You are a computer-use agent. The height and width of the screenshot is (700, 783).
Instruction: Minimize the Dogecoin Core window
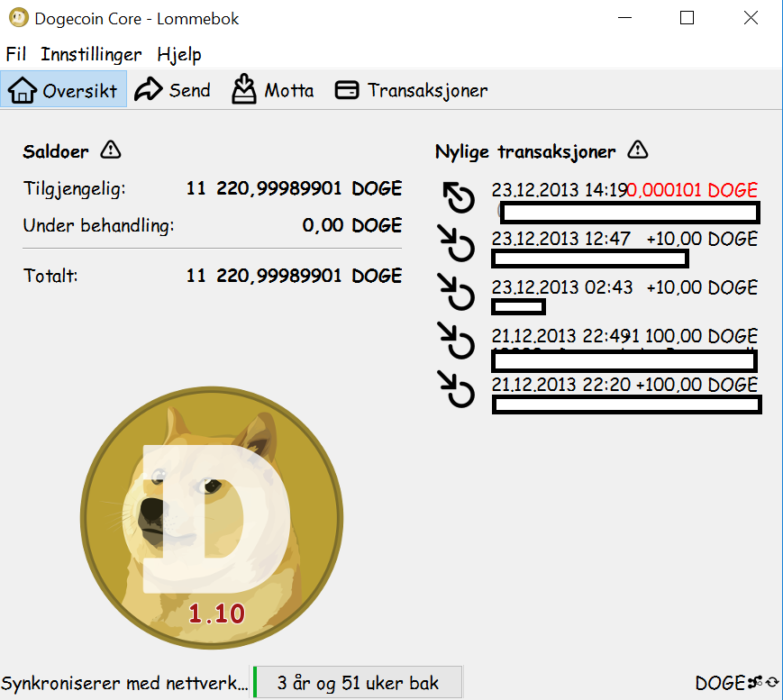coord(624,18)
